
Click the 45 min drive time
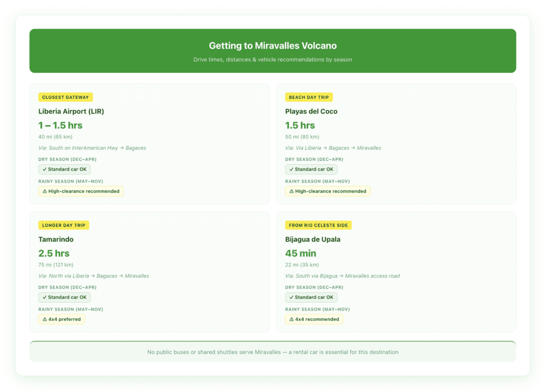point(300,253)
